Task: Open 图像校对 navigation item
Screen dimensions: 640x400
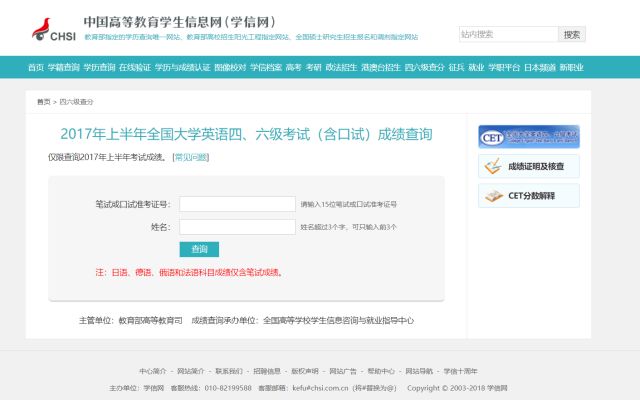Action: [230, 67]
